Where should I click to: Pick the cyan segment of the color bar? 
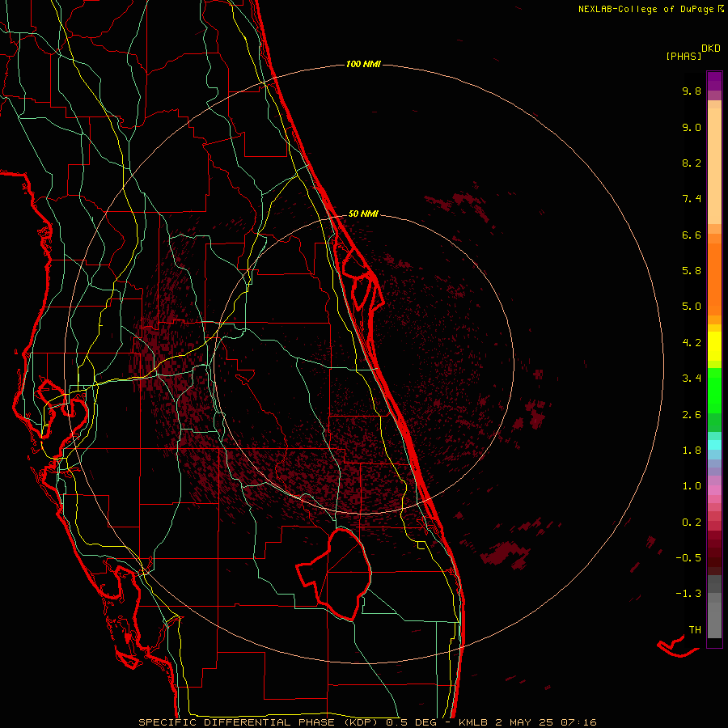[714, 444]
